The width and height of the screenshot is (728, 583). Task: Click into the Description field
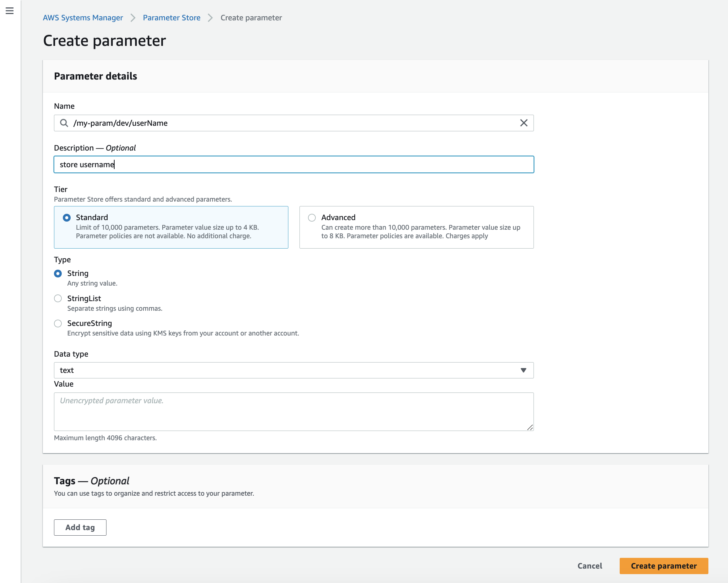pyautogui.click(x=294, y=165)
